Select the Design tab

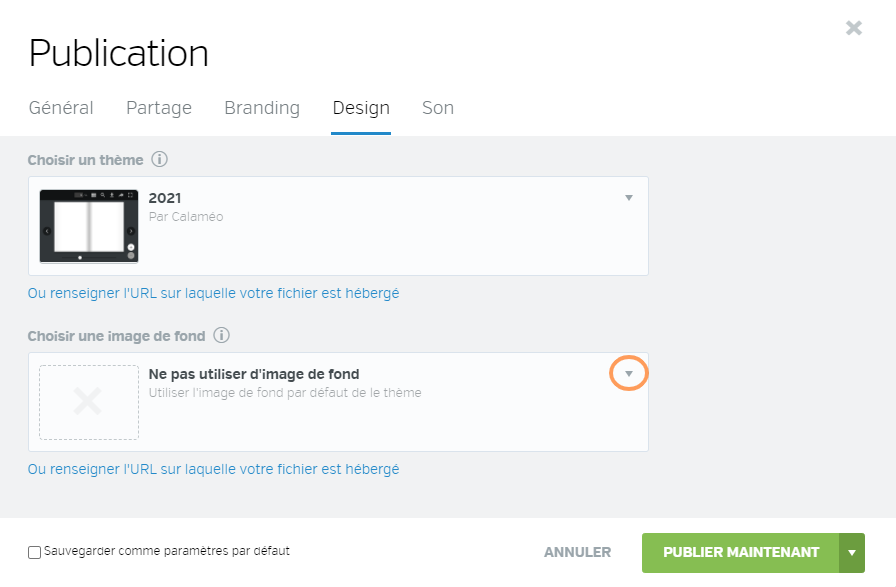pos(361,108)
